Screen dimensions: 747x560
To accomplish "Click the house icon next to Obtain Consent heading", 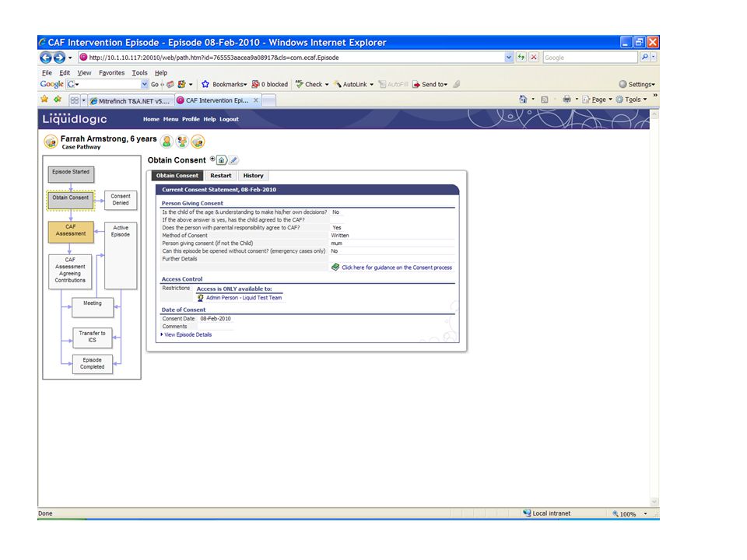I will coord(222,160).
